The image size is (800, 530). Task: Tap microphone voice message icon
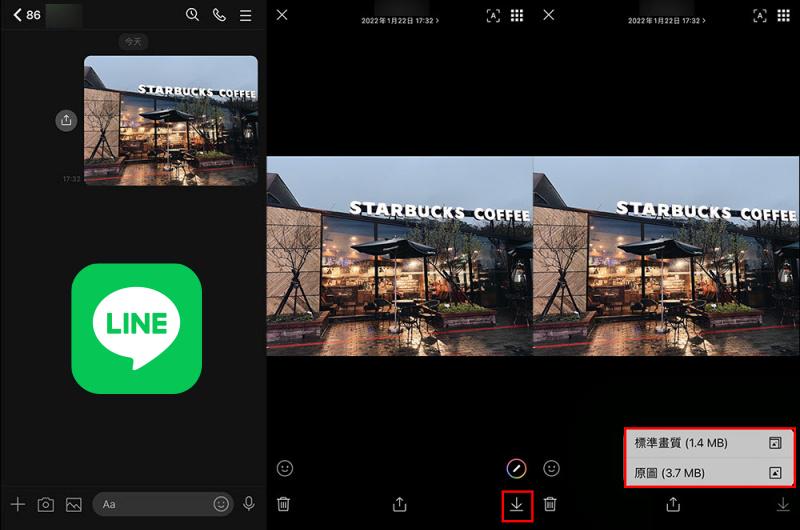click(249, 504)
